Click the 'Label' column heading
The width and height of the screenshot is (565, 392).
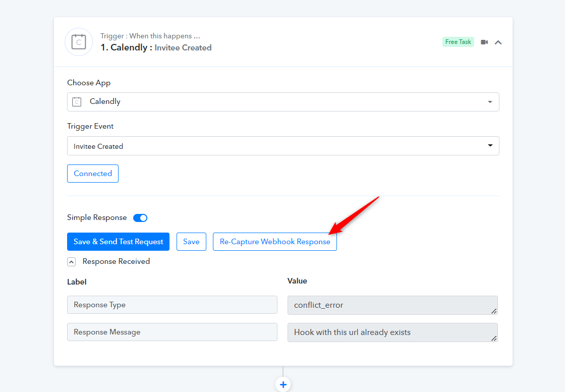[77, 282]
